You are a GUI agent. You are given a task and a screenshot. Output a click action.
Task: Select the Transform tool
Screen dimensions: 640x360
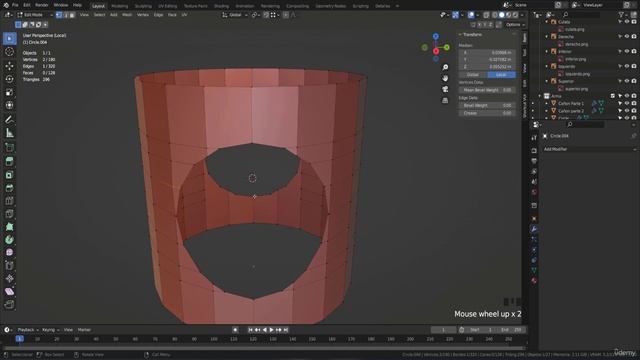pos(9,105)
